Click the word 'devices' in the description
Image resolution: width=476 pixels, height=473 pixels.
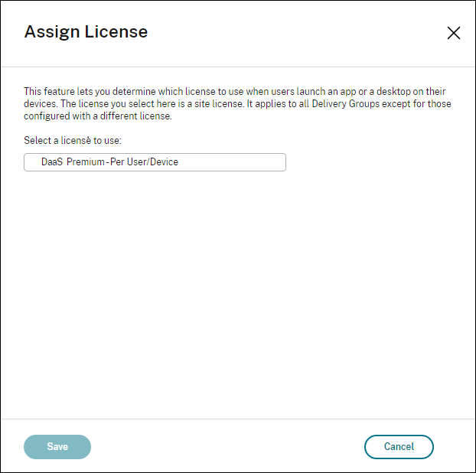(x=40, y=104)
